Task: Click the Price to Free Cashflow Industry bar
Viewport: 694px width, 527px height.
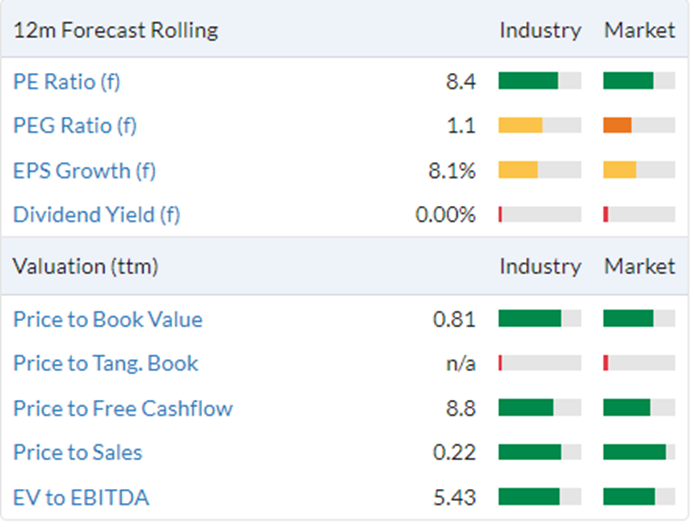Action: click(540, 408)
